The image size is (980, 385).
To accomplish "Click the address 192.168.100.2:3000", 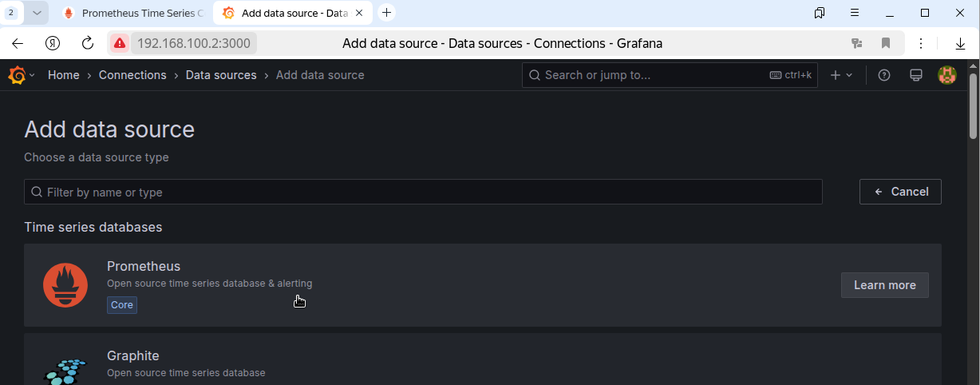I will tap(194, 43).
